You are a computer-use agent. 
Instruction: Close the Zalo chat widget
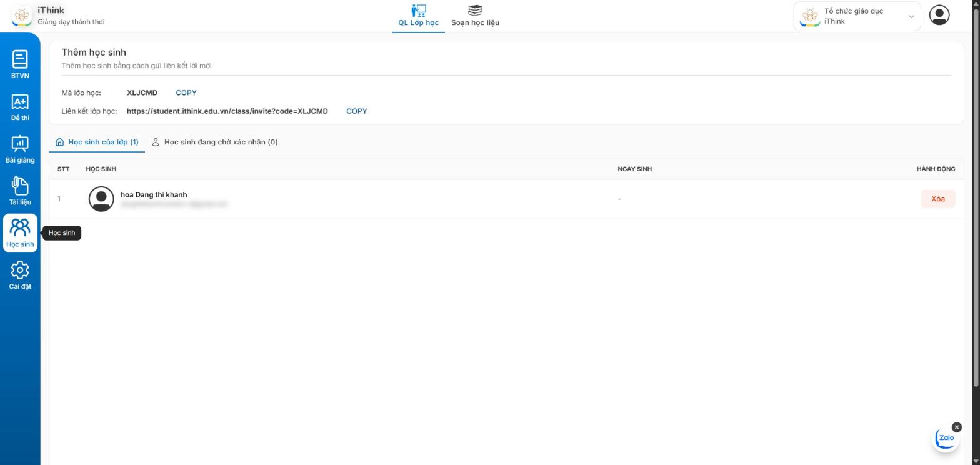(x=956, y=427)
